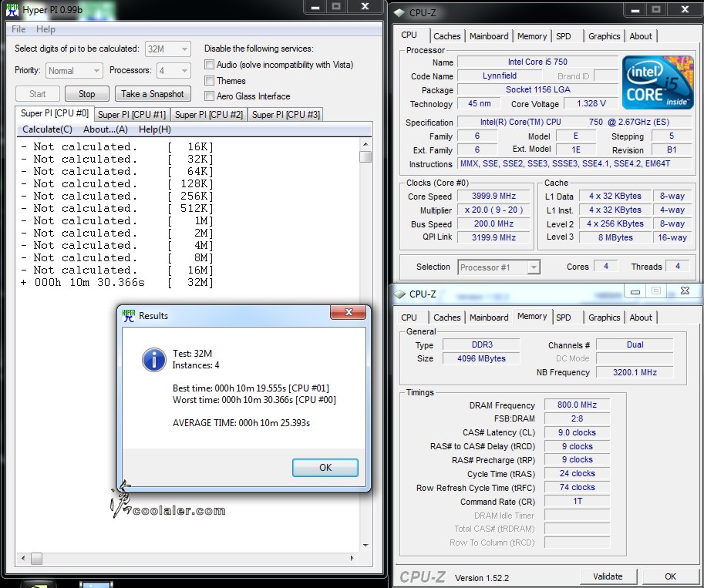Open the Priority dropdown showing Normal
Image resolution: width=704 pixels, height=588 pixels.
click(x=74, y=70)
